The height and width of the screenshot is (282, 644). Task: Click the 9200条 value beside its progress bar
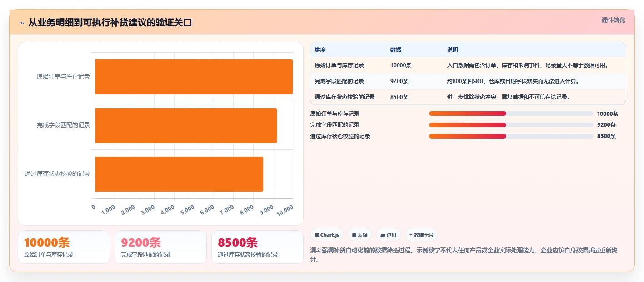tap(606, 125)
